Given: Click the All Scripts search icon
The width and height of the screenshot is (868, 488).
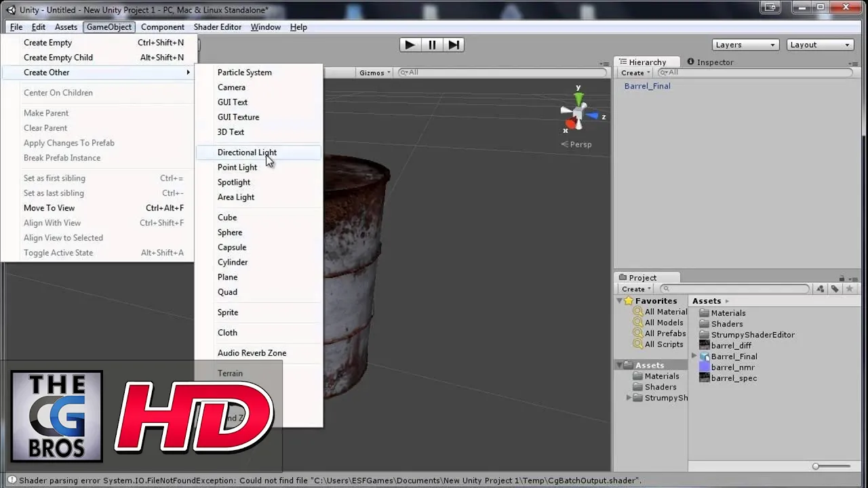Looking at the screenshot, I should tap(637, 344).
